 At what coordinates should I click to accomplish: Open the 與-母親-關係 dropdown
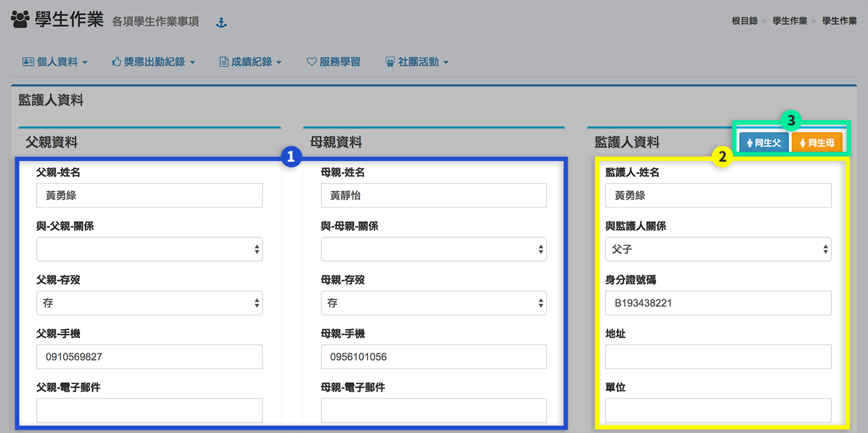click(434, 249)
